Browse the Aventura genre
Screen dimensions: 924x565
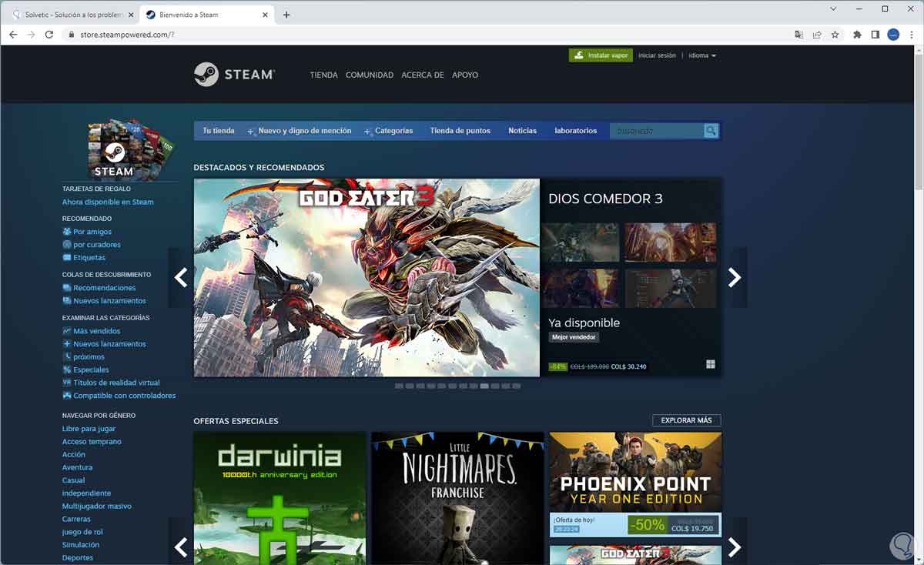[77, 467]
